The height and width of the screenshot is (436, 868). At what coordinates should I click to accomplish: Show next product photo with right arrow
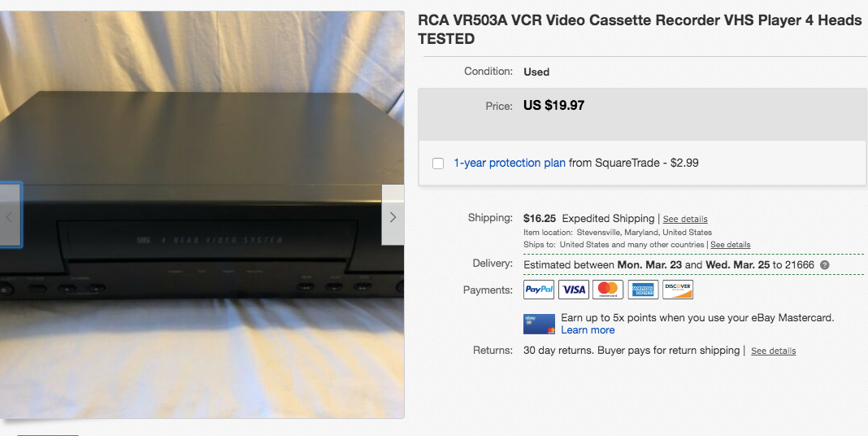(393, 215)
